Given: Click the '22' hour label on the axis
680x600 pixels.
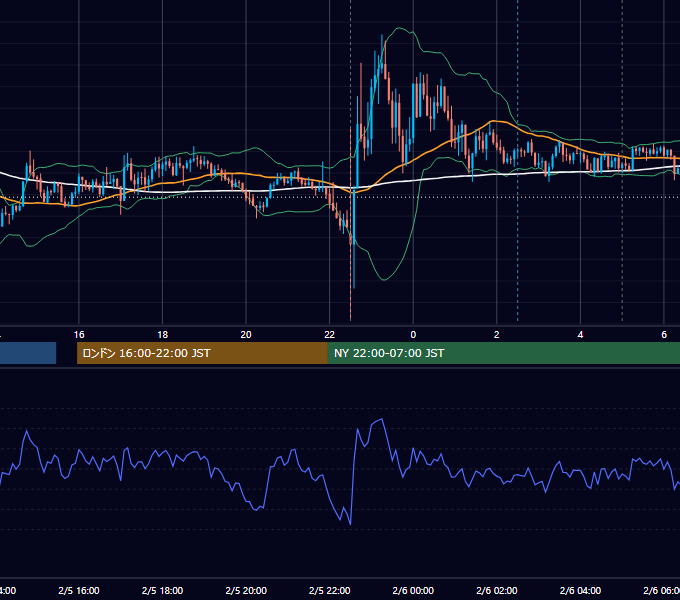Looking at the screenshot, I should (330, 335).
